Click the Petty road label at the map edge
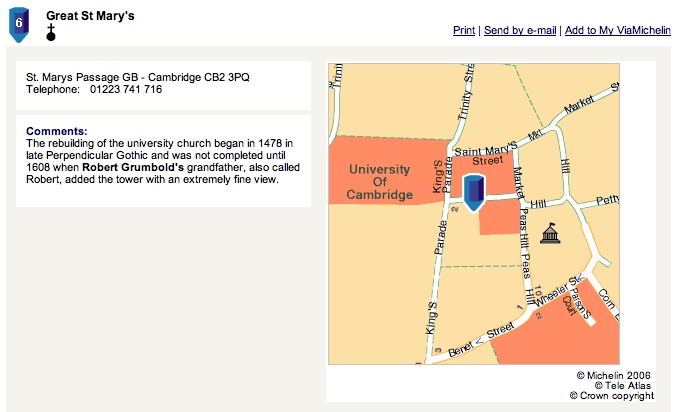Screen dimensions: 676x412 click(607, 200)
